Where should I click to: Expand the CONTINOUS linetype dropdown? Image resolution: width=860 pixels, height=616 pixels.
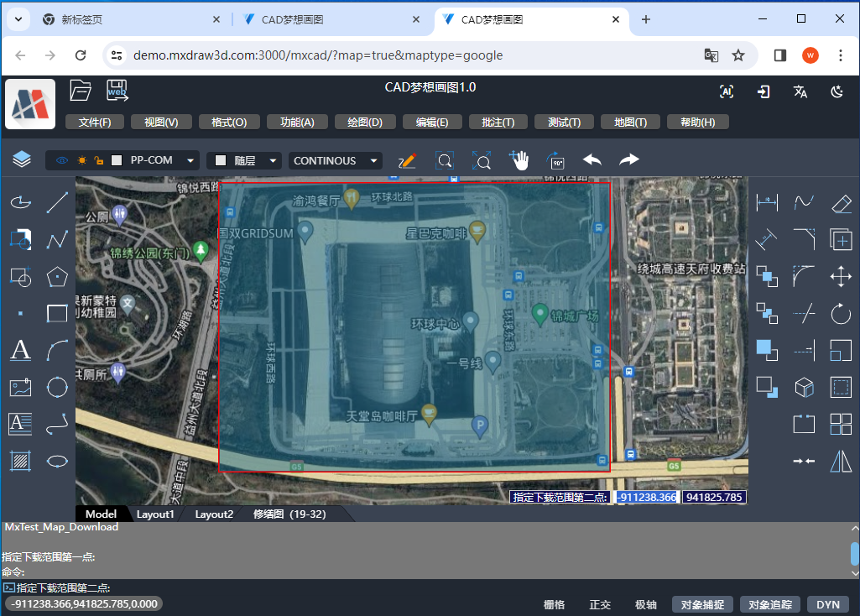pos(373,161)
